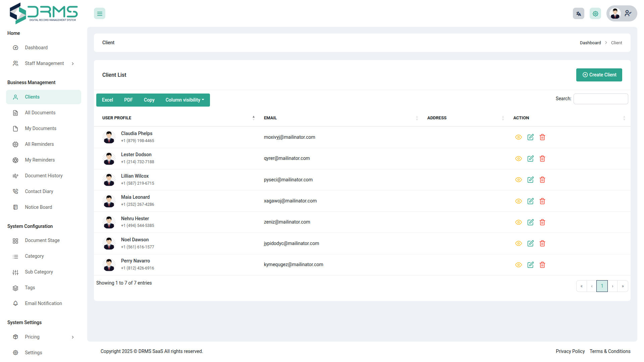Expand the Staff Management submenu
This screenshot has width=644, height=362.
point(44,63)
